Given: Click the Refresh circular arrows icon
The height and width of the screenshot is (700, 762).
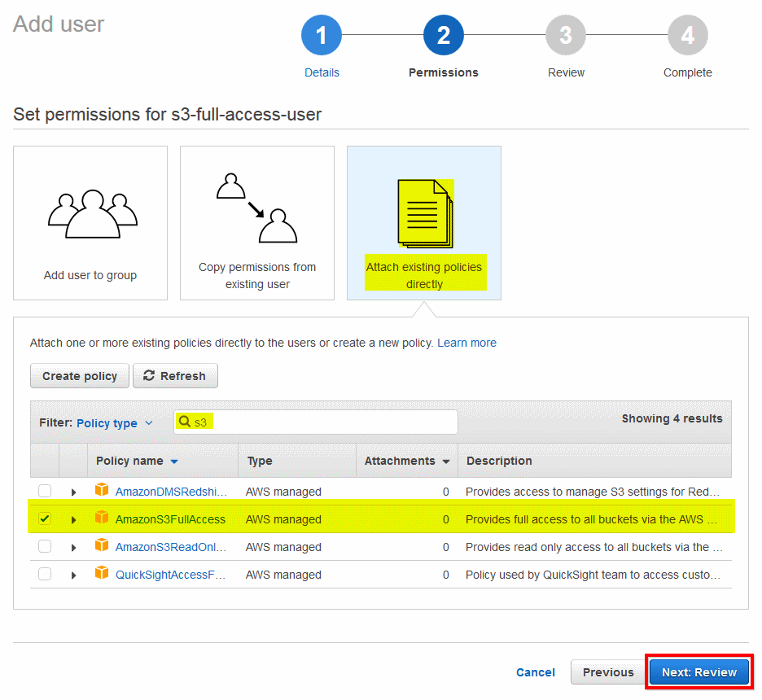Looking at the screenshot, I should tap(149, 375).
